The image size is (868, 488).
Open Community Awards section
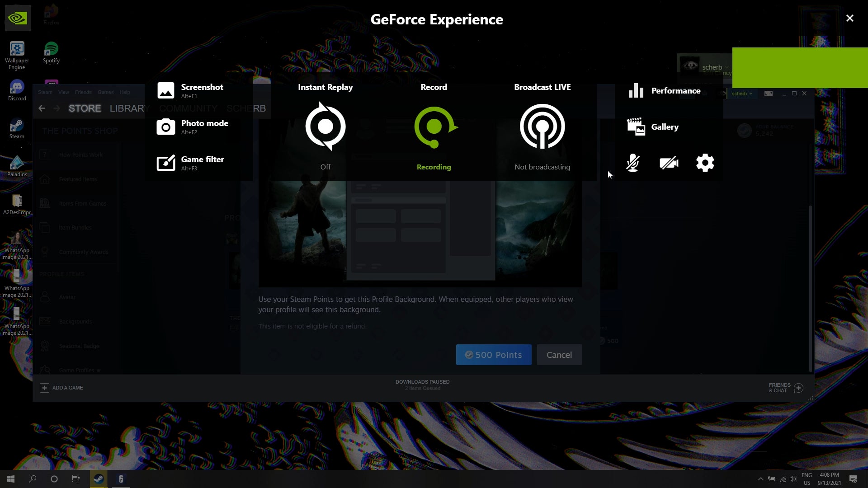pyautogui.click(x=75, y=252)
